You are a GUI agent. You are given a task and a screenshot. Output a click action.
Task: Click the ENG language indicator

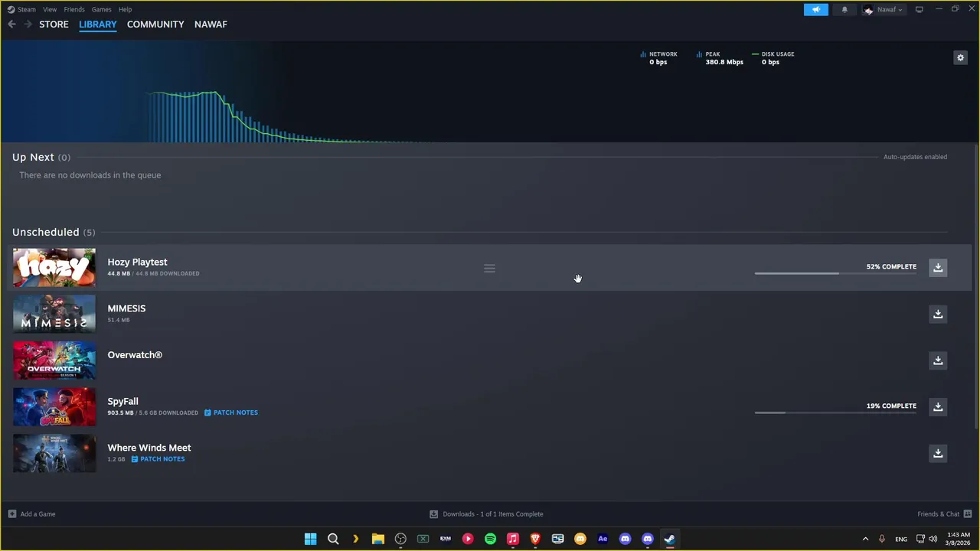pyautogui.click(x=901, y=539)
